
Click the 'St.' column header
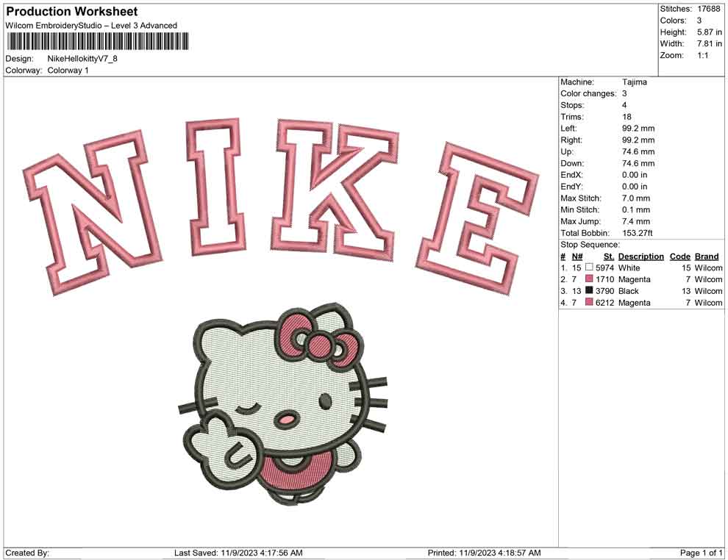[609, 256]
